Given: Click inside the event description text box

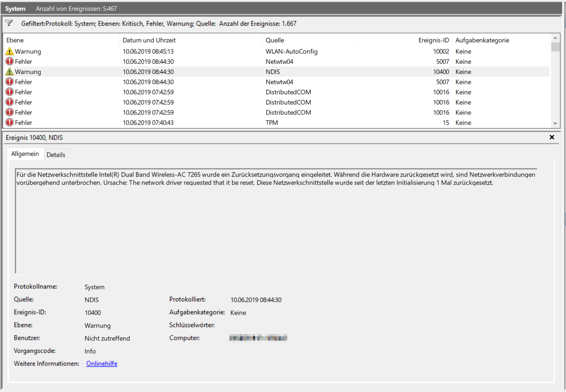Looking at the screenshot, I should [x=276, y=221].
